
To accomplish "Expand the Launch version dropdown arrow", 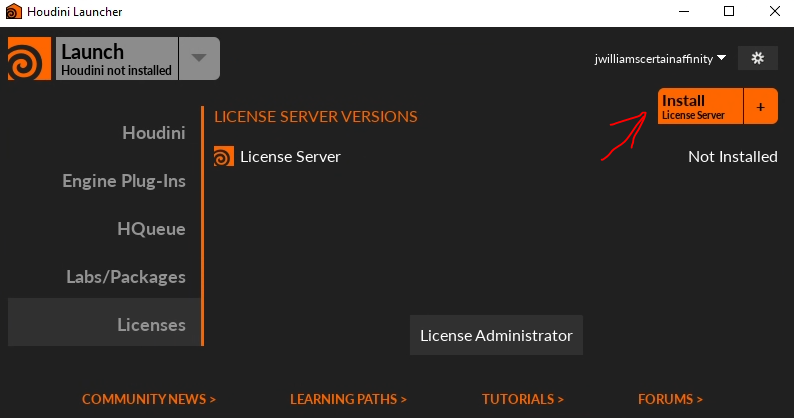I will pyautogui.click(x=200, y=58).
